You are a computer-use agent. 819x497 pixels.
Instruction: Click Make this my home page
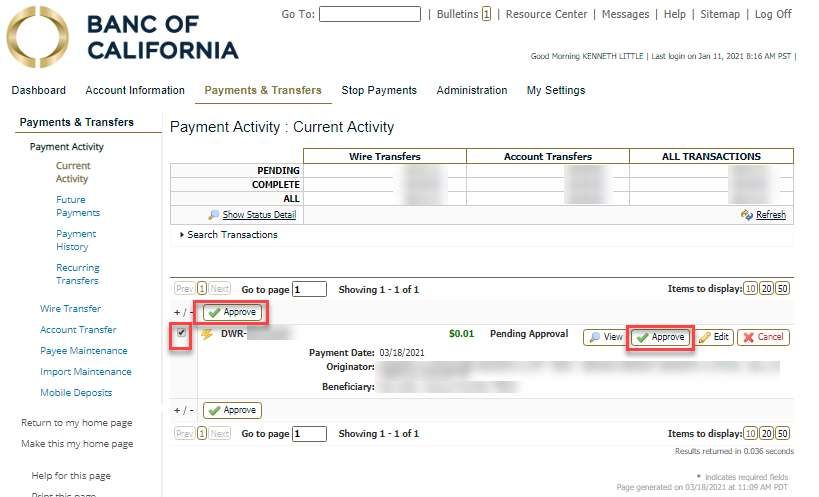point(77,444)
